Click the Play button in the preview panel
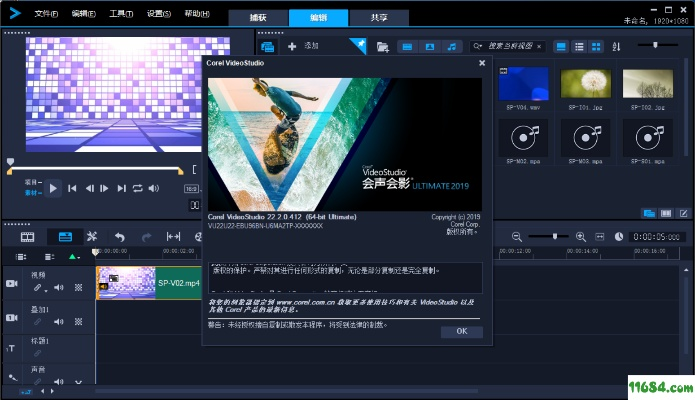695x400 pixels. 54,188
